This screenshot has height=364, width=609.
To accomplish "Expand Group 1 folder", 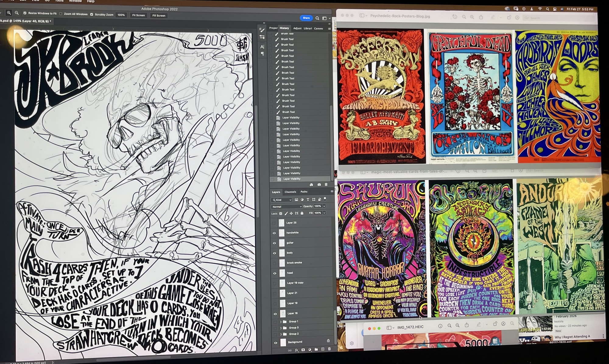I will tap(281, 321).
